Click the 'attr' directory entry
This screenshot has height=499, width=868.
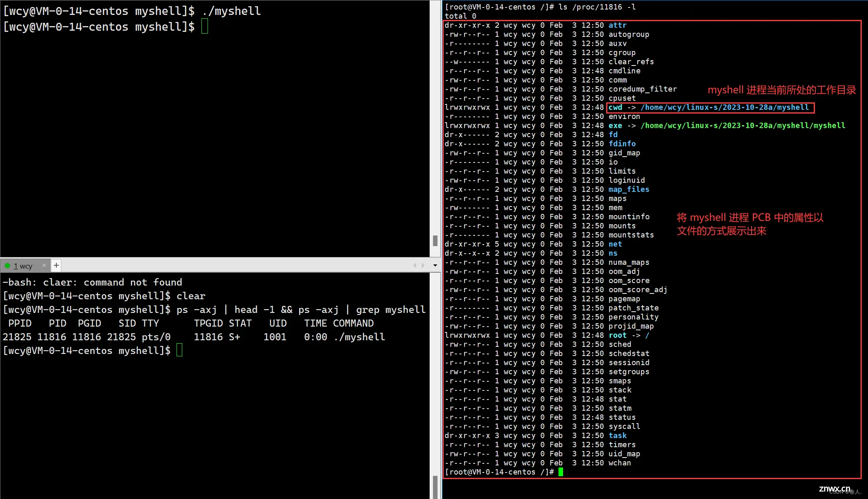(617, 25)
